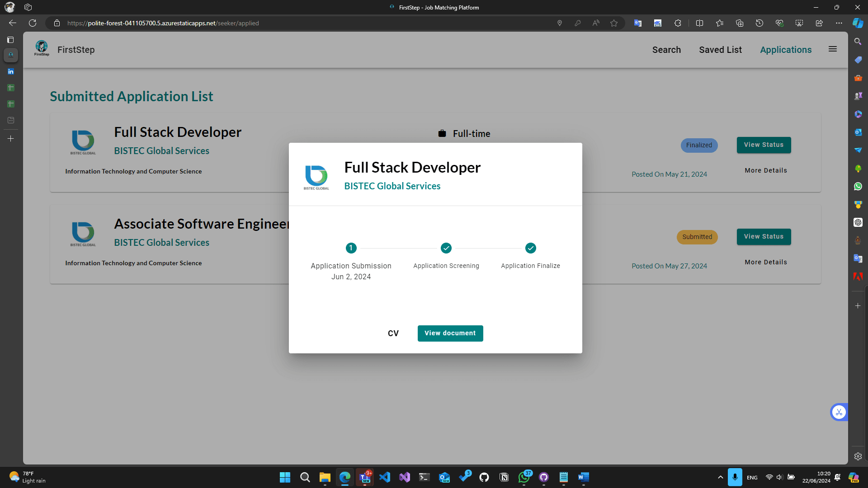The width and height of the screenshot is (868, 488).
Task: Open the Search page in FirstStep
Action: click(666, 50)
